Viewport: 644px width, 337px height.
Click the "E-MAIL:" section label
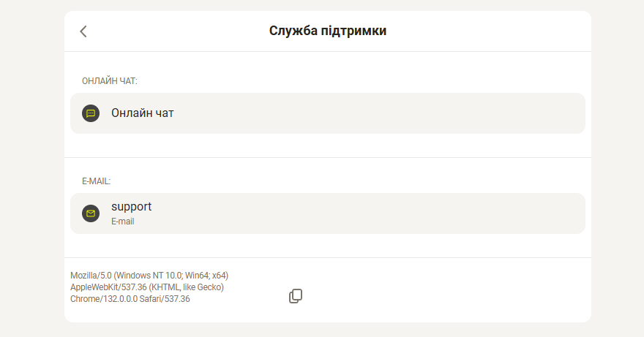97,181
